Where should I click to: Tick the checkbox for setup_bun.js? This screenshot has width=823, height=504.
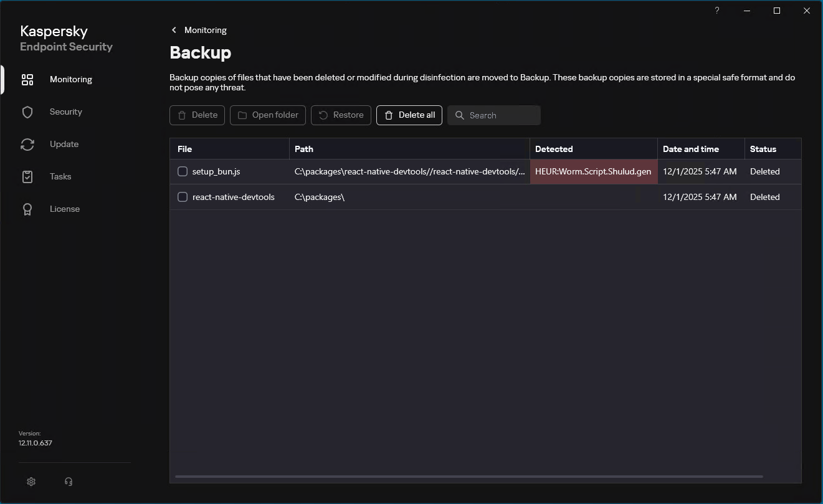pos(183,171)
